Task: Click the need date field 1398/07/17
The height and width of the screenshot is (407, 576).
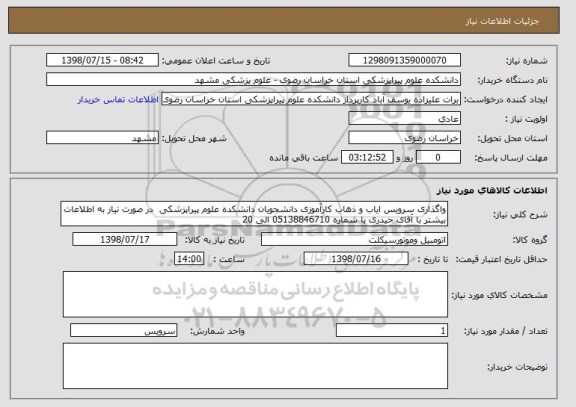Action: pos(125,239)
